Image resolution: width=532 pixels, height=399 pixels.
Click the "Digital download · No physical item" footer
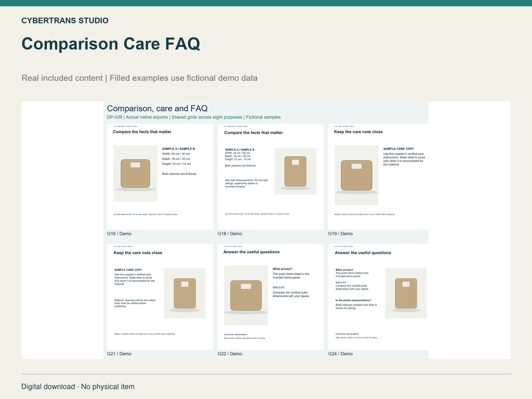78,387
